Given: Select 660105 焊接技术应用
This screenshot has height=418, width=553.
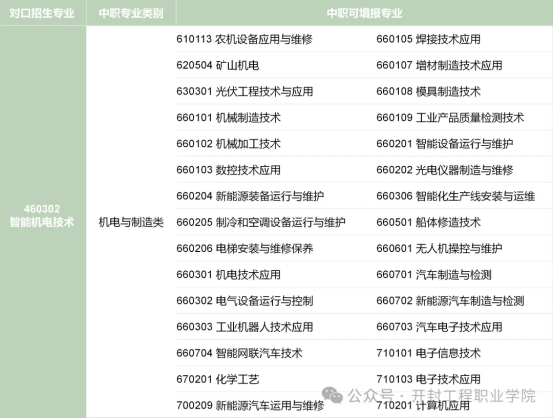Looking at the screenshot, I should pos(429,39).
